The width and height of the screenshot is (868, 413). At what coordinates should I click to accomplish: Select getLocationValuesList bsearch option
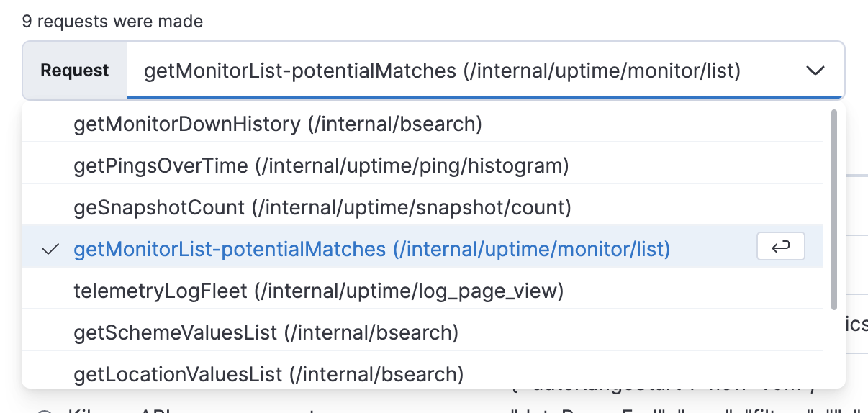[268, 374]
